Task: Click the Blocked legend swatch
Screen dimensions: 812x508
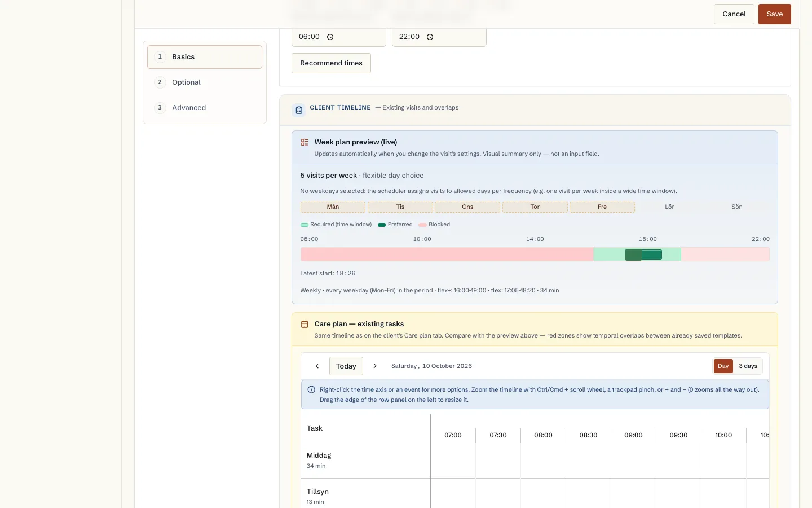Action: click(x=422, y=225)
